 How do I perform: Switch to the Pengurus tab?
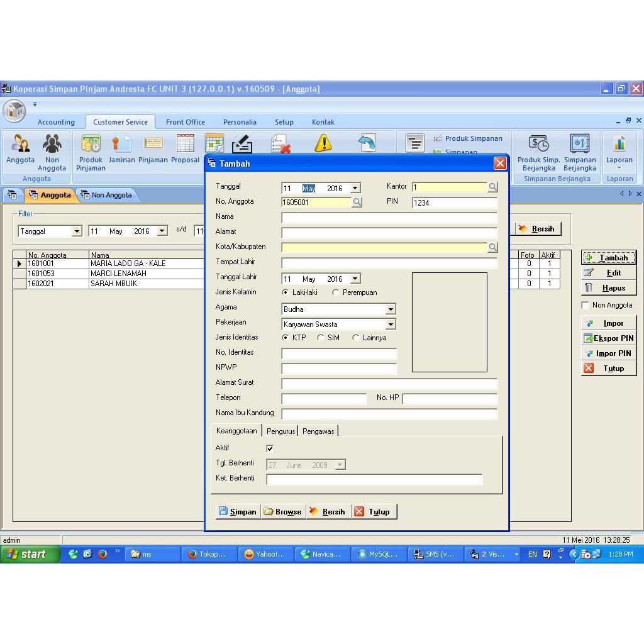(280, 431)
